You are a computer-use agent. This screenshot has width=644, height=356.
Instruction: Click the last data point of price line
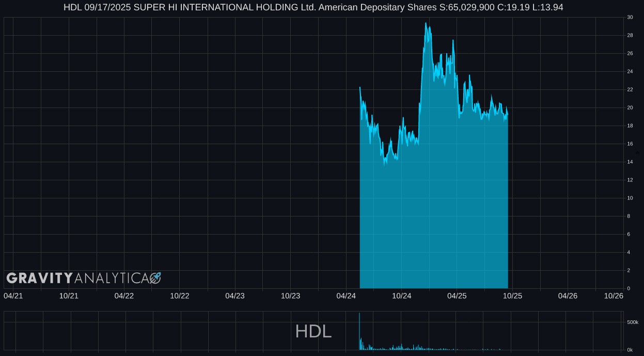click(508, 114)
